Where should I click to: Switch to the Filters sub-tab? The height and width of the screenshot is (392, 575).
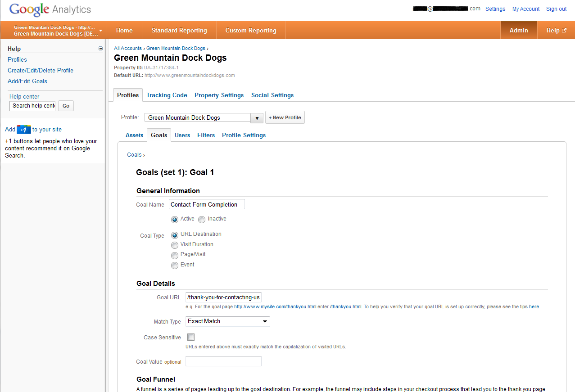[206, 135]
